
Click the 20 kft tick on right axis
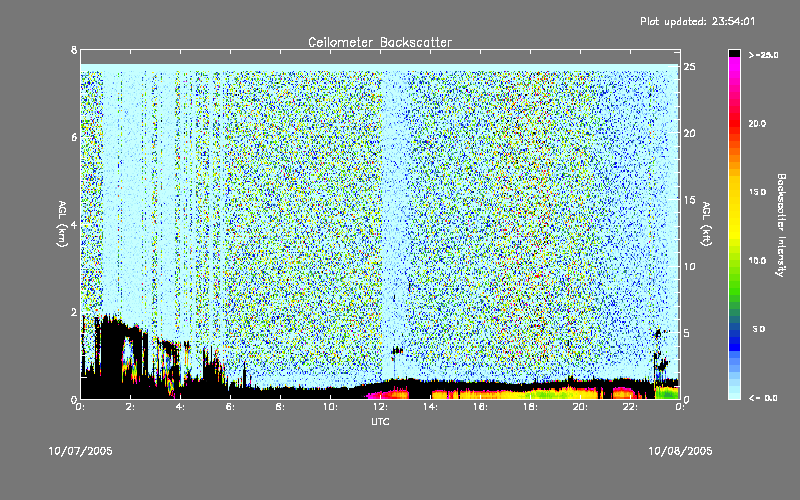(690, 133)
